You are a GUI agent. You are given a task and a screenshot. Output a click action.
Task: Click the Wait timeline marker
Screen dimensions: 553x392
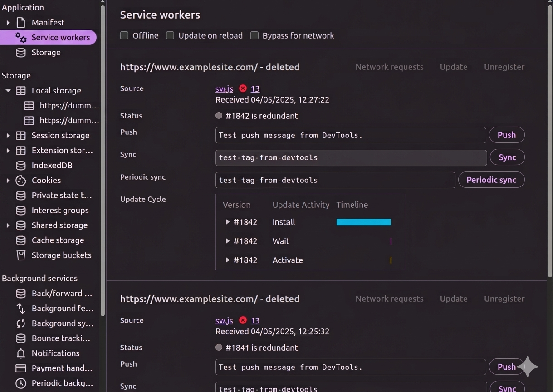pyautogui.click(x=391, y=241)
